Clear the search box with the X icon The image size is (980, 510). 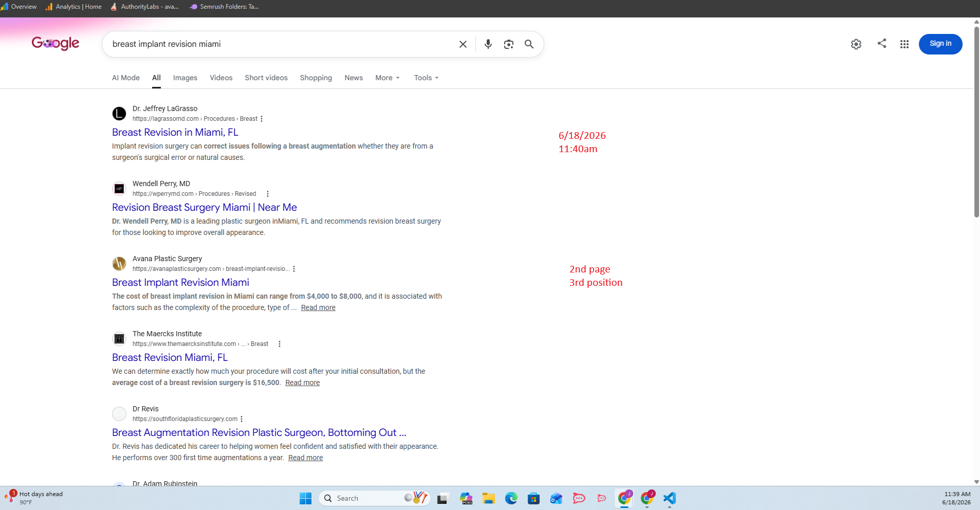463,44
